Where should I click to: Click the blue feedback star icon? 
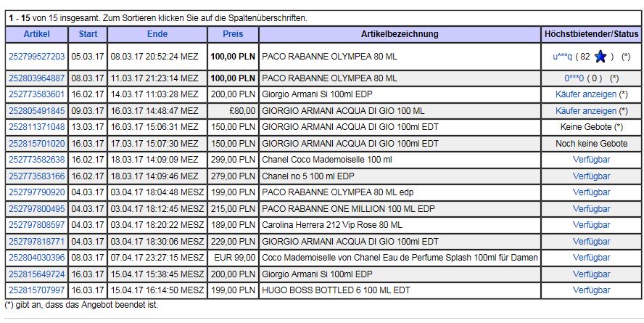click(x=600, y=57)
